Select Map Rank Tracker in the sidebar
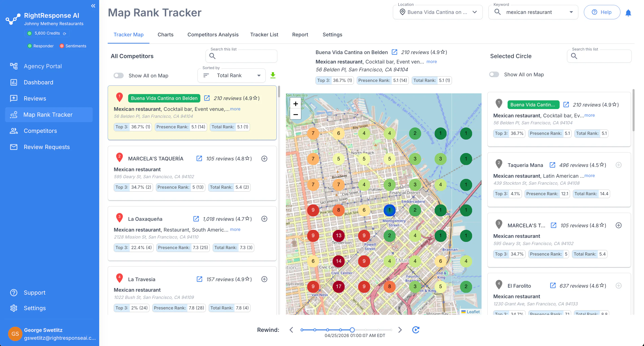 click(49, 115)
